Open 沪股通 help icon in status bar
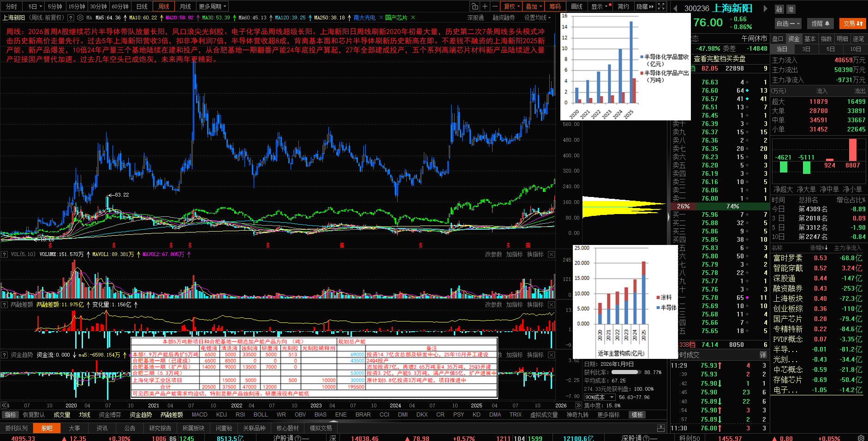Screen dimensions: 868x441 [x=298, y=438]
